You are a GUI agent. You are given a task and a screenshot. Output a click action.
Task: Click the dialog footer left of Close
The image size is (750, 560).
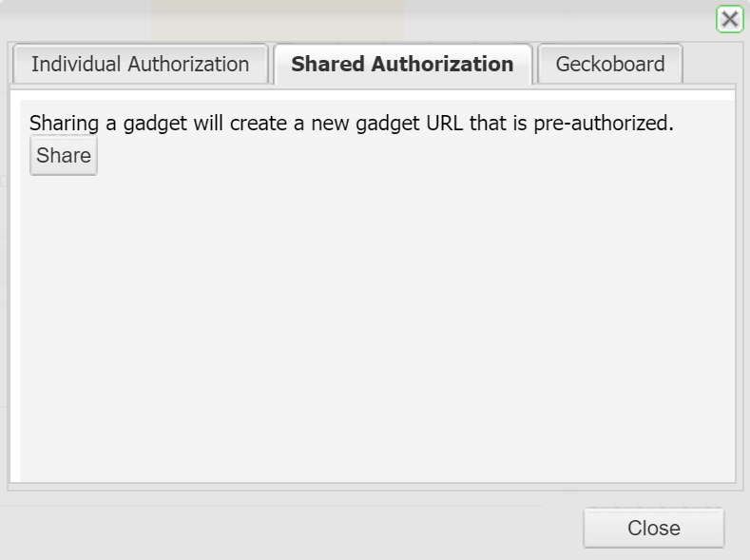[x=285, y=528]
